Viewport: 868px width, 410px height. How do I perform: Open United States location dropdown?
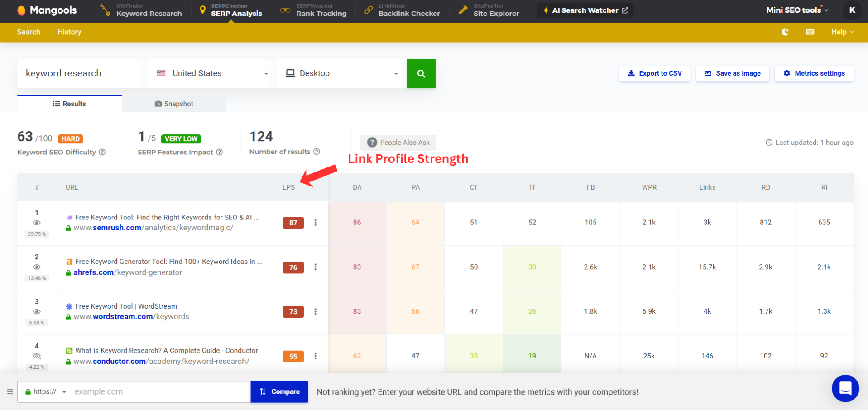pyautogui.click(x=211, y=73)
